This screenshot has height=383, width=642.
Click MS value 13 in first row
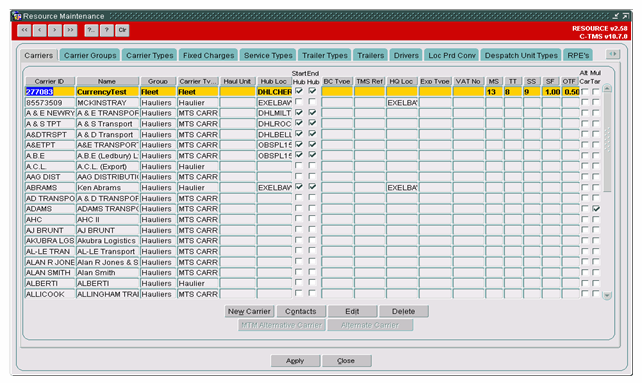494,92
